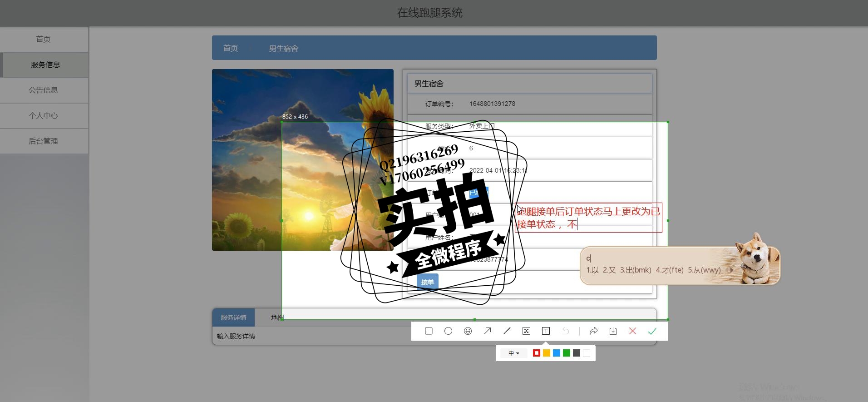Viewport: 868px width, 402px height.
Task: Open the font size dropdown
Action: pyautogui.click(x=513, y=353)
